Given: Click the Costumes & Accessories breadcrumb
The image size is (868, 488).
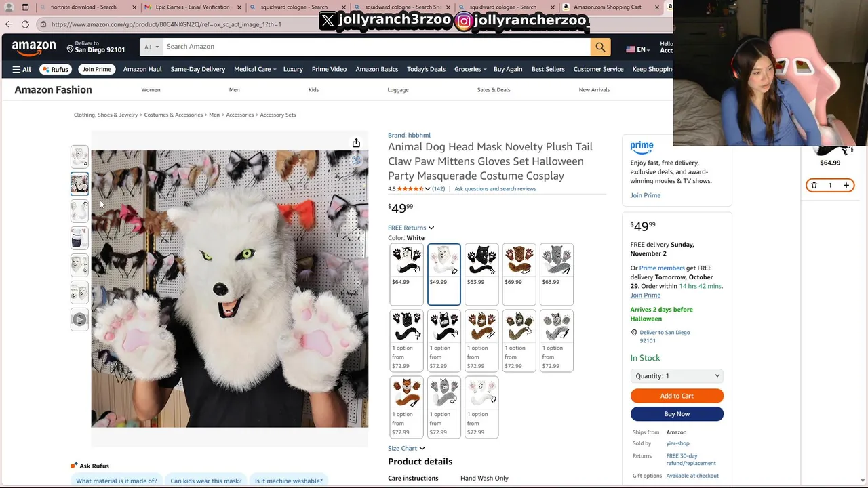Looking at the screenshot, I should (174, 115).
